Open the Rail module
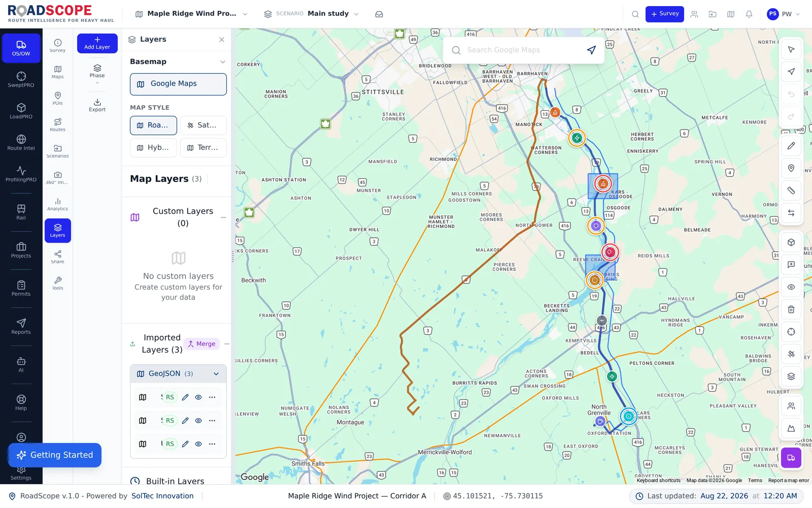 coord(21,212)
